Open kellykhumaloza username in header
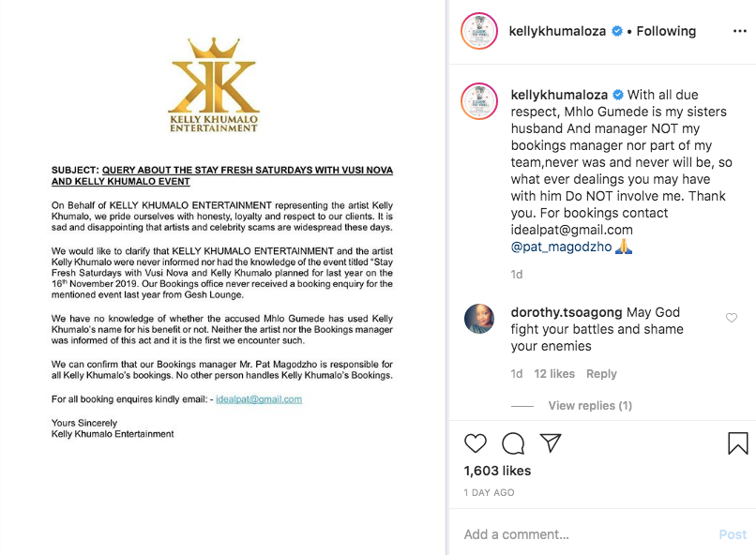This screenshot has height=555, width=756. 558,31
